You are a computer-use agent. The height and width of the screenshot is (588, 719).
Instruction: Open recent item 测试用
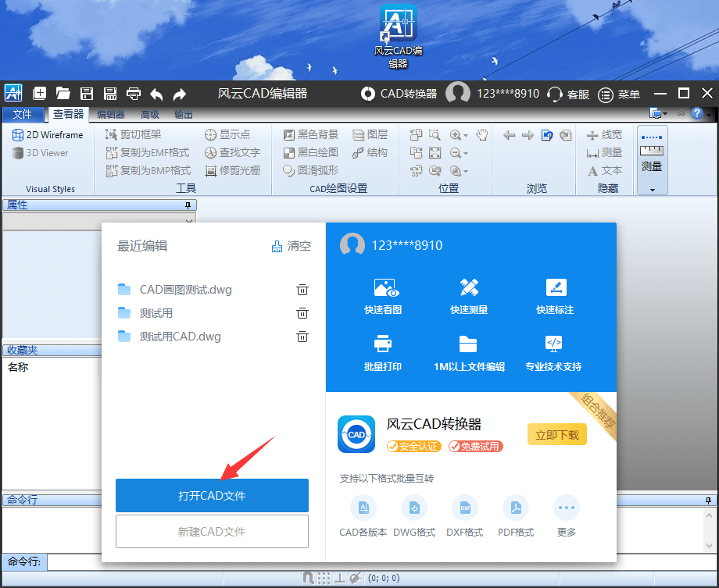pos(156,313)
